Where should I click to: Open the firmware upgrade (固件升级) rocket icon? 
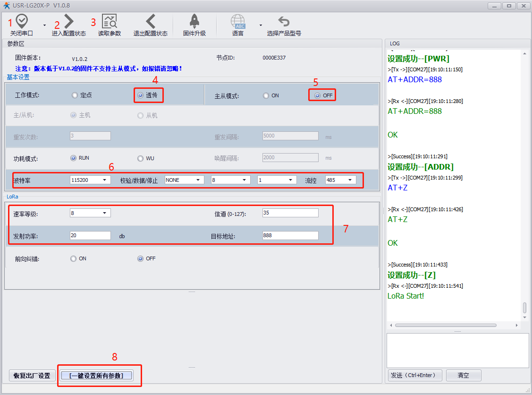click(194, 22)
